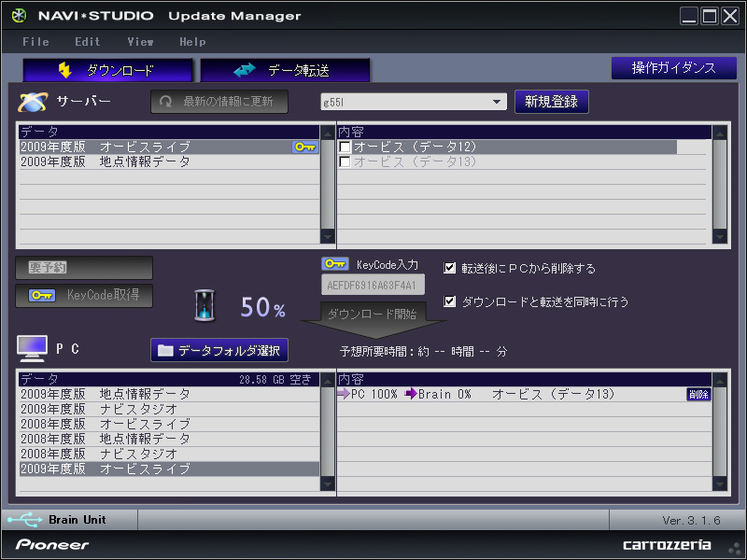747x560 pixels.
Task: Click the key icon beside KeyCode入力
Action: click(335, 264)
